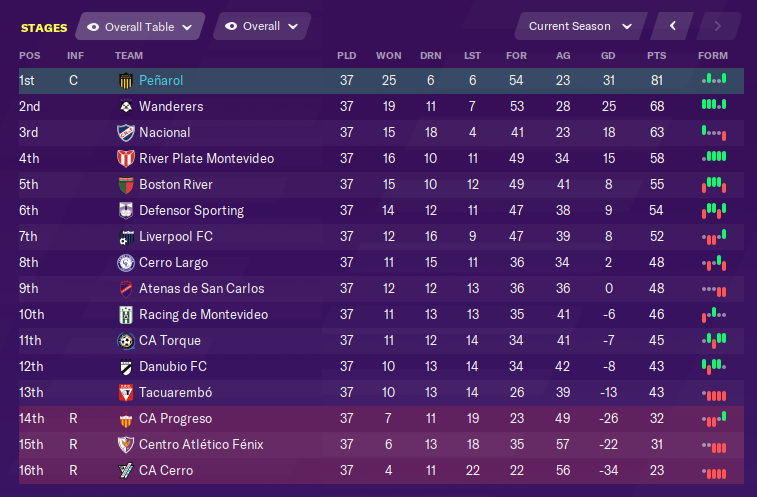The height and width of the screenshot is (497, 757).
Task: Click the Wanderers club badge
Action: tap(126, 107)
